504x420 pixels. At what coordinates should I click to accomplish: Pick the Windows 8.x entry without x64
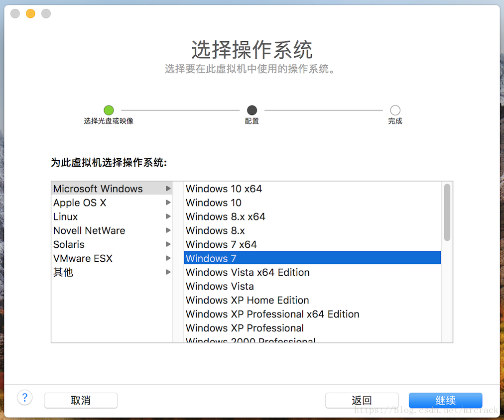coord(312,230)
